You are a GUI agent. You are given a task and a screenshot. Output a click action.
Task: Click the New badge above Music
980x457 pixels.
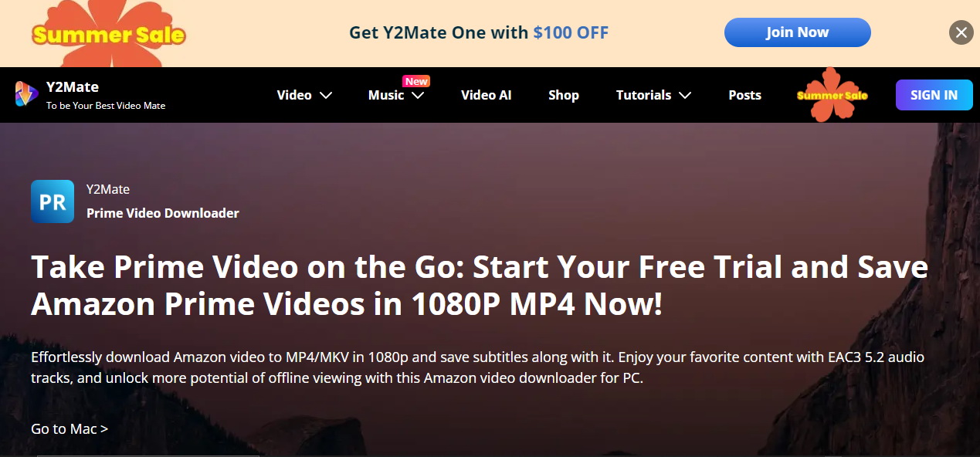[416, 81]
